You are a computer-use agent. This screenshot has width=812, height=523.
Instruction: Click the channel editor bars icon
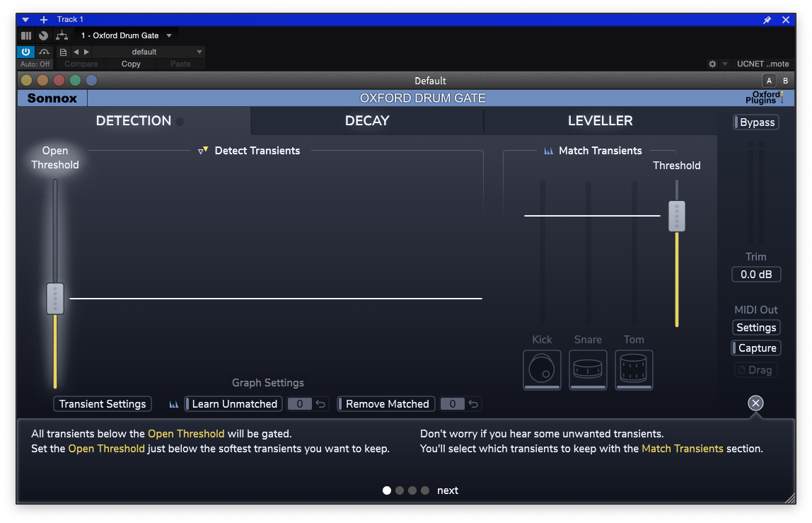26,35
